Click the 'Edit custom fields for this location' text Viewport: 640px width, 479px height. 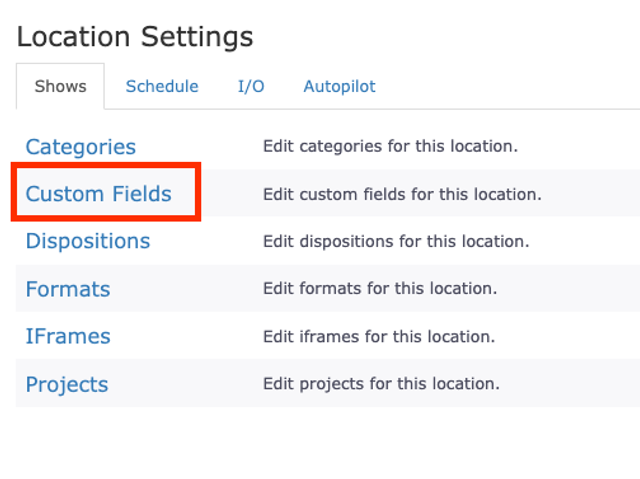[401, 194]
